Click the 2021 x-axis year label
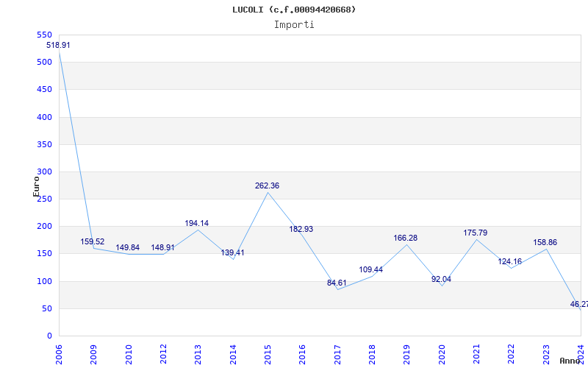The image size is (588, 368). [x=476, y=355]
